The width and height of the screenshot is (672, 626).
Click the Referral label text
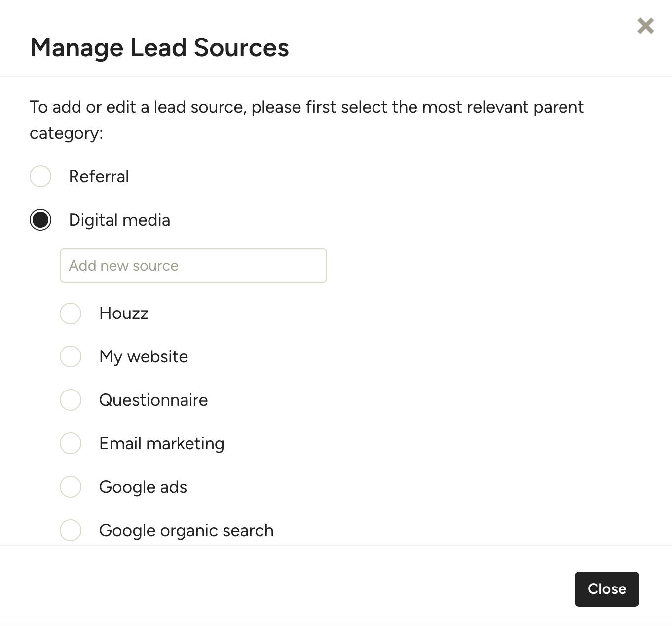pos(99,177)
